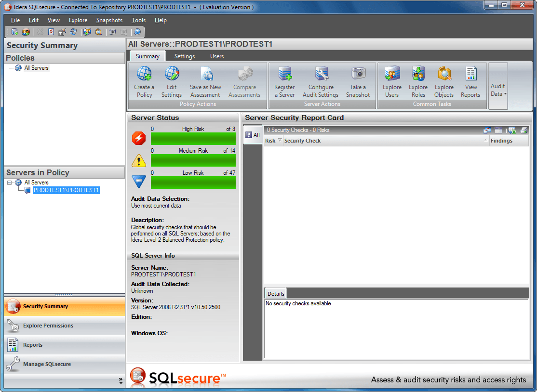Image resolution: width=537 pixels, height=392 pixels.
Task: Click the explore users toolbar icon
Action: (87, 32)
